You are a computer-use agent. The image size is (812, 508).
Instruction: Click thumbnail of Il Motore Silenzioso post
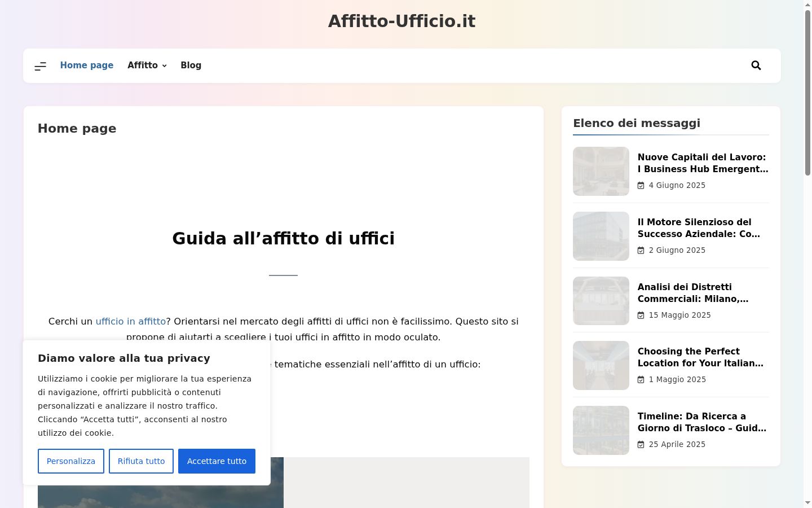(x=601, y=236)
